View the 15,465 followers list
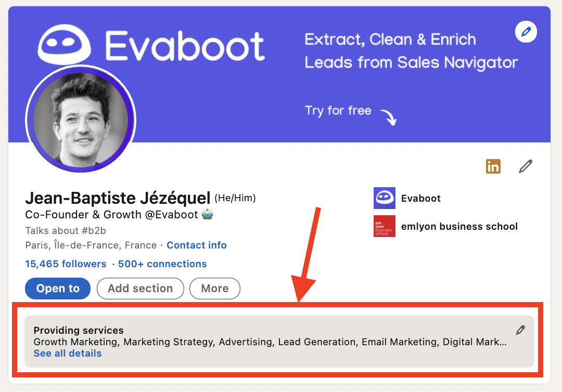The image size is (562, 392). pos(66,264)
